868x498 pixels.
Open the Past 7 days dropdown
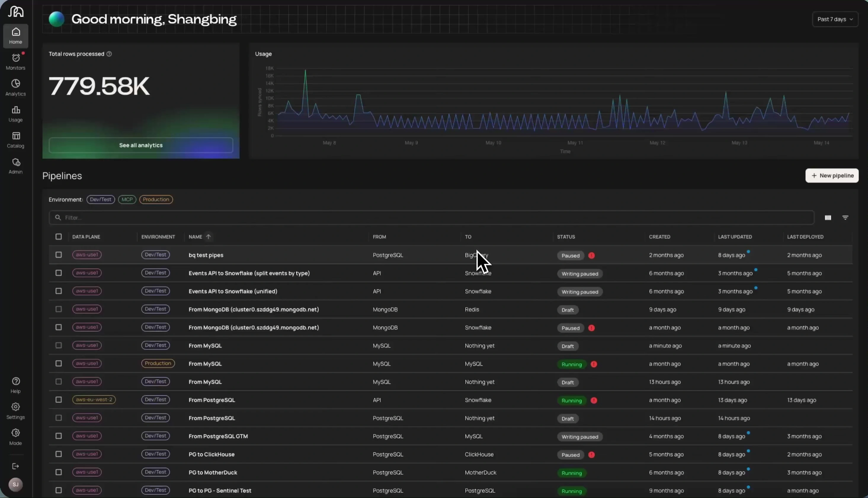[x=835, y=19]
